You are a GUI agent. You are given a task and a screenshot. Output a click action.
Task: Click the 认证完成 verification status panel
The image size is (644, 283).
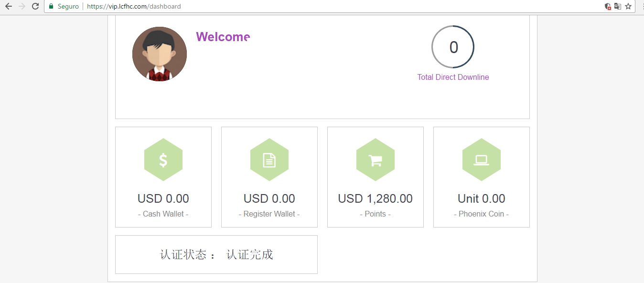(x=216, y=254)
